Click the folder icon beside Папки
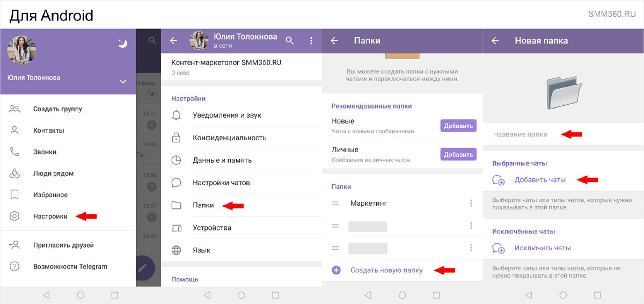Image resolution: width=644 pixels, height=304 pixels. 176,205
